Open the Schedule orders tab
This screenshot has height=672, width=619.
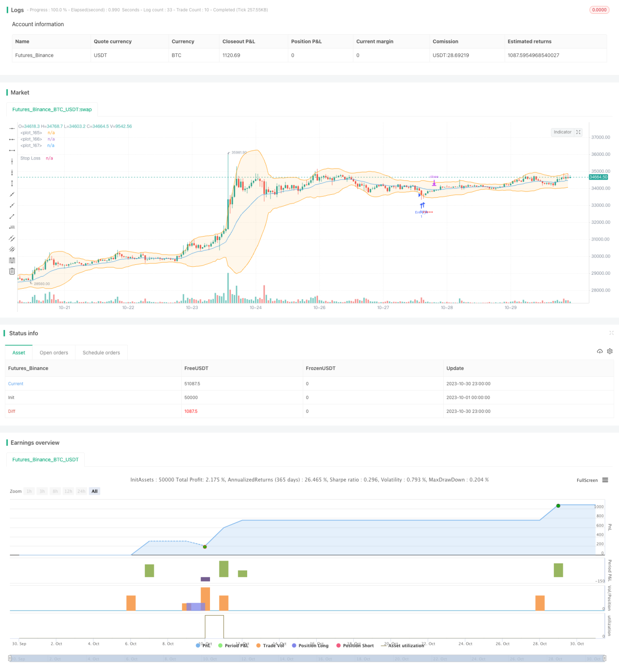click(101, 352)
